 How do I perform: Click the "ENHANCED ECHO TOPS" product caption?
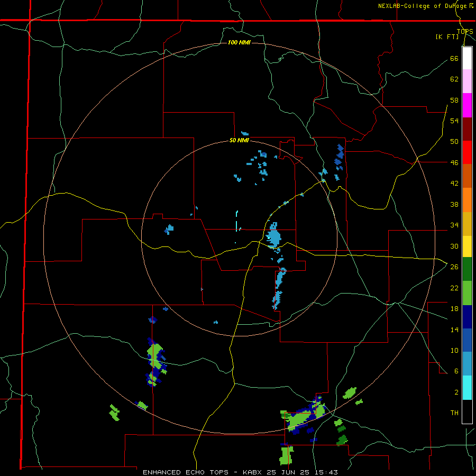(186, 472)
